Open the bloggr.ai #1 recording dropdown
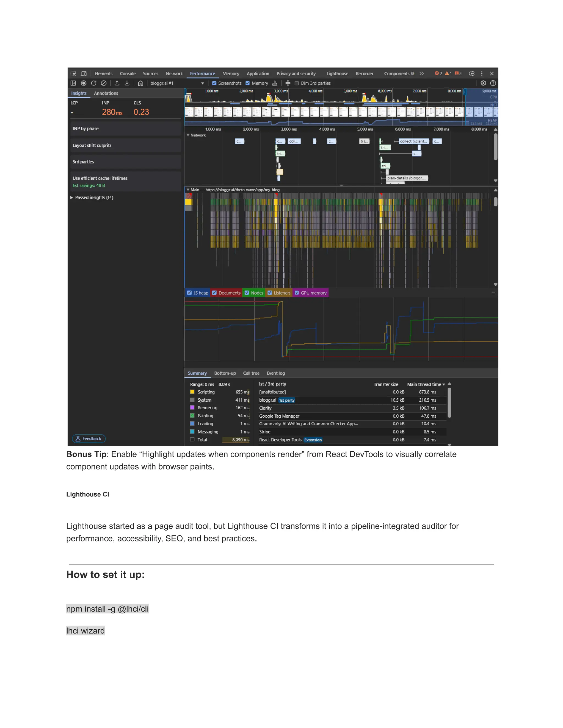This screenshot has height=728, width=563. click(x=177, y=83)
